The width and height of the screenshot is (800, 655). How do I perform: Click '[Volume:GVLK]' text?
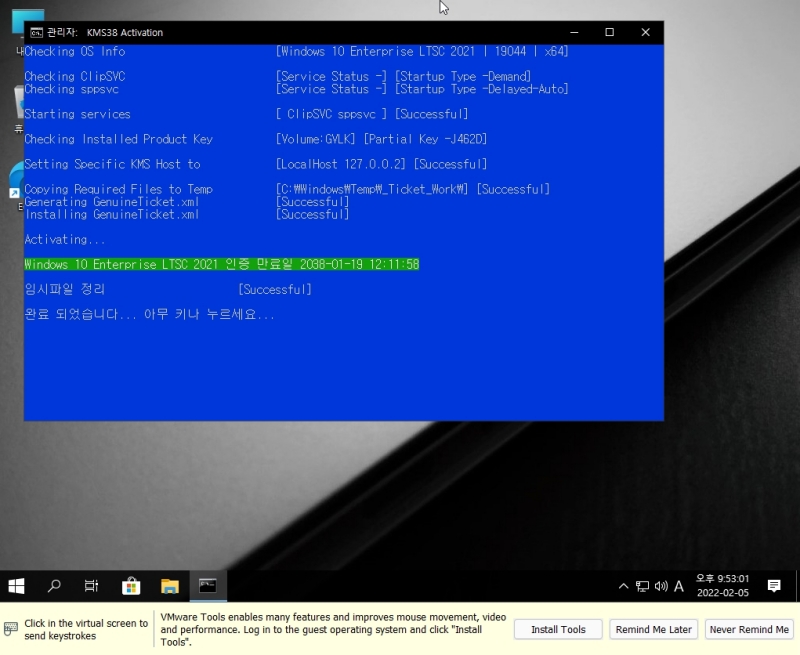[x=315, y=139]
